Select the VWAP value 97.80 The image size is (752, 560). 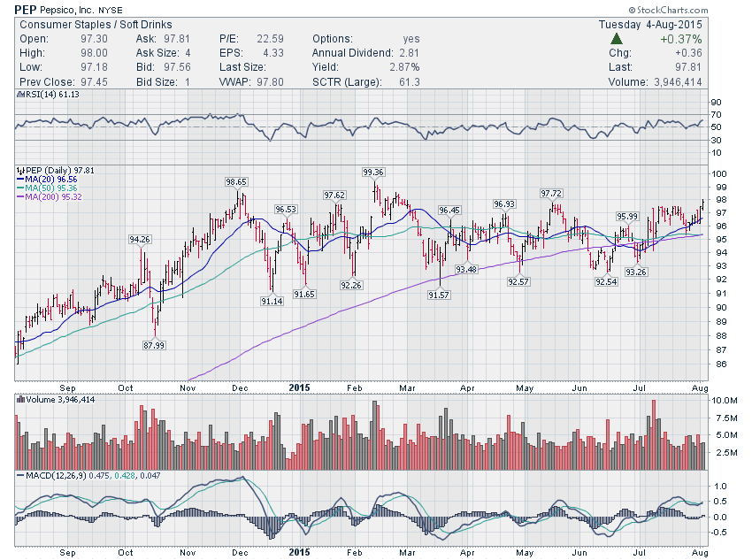(270, 82)
